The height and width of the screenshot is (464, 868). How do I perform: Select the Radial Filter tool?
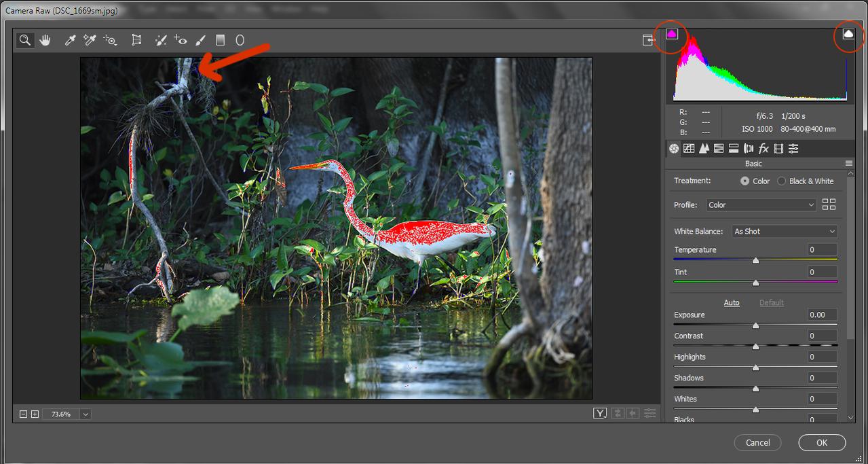240,40
